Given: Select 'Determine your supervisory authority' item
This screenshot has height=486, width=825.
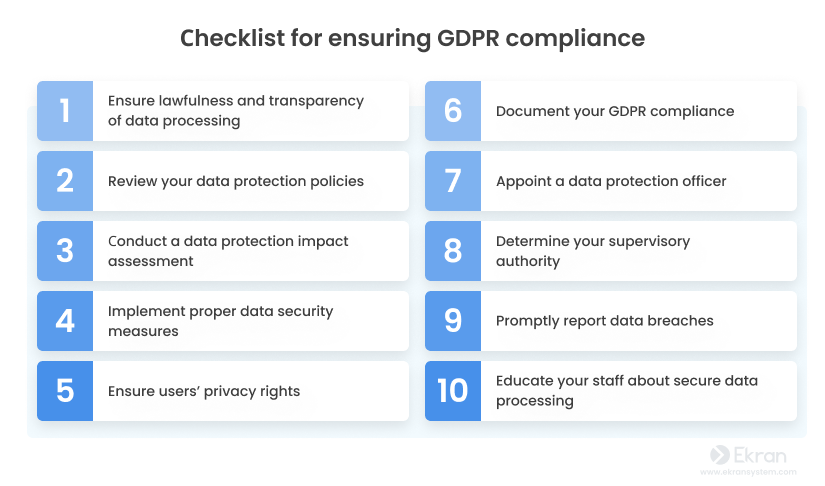Looking at the screenshot, I should tap(611, 251).
